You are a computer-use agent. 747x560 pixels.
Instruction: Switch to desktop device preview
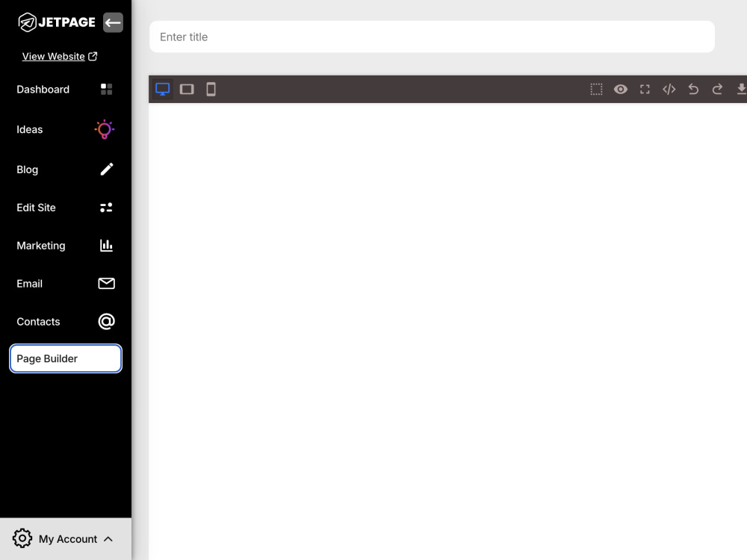click(x=162, y=89)
